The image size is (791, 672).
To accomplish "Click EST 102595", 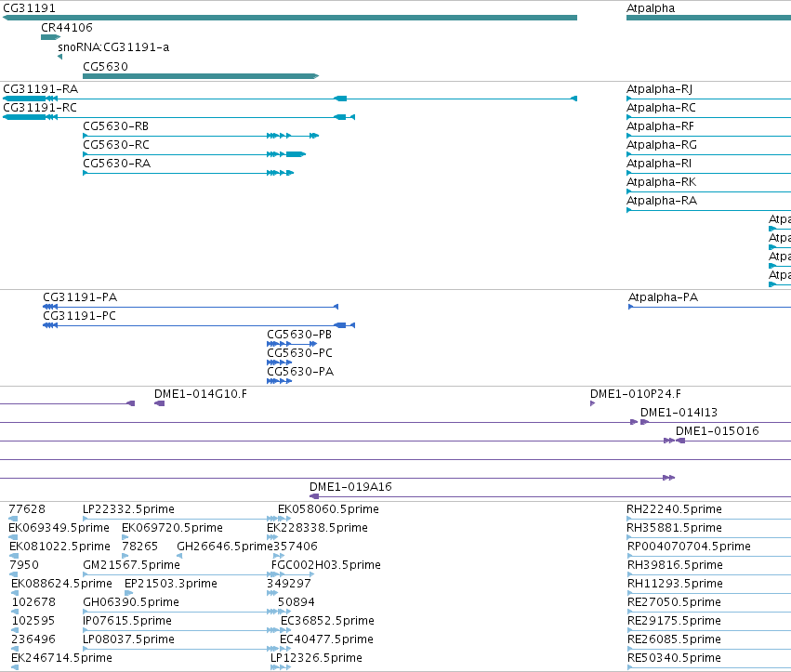I will (x=33, y=621).
